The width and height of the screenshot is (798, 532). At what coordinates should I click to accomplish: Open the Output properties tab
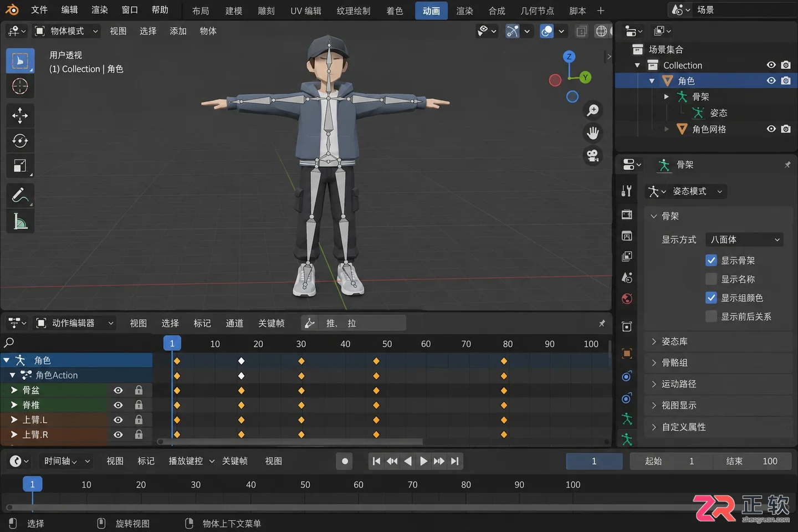point(627,236)
